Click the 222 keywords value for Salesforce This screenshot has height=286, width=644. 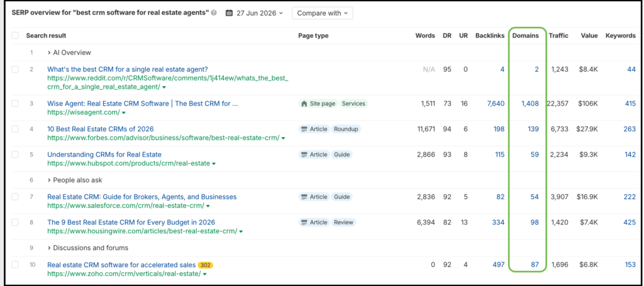(630, 197)
